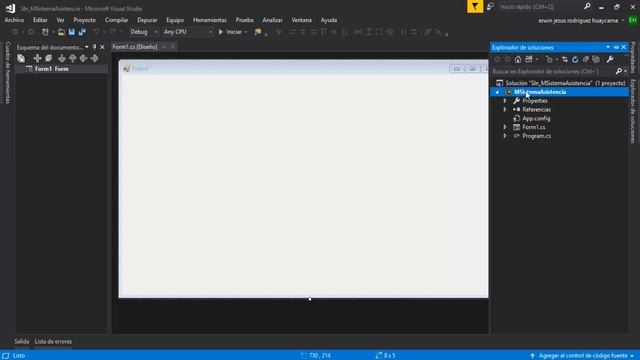
Task: Click the Undo toolbar icon
Action: coord(96,32)
